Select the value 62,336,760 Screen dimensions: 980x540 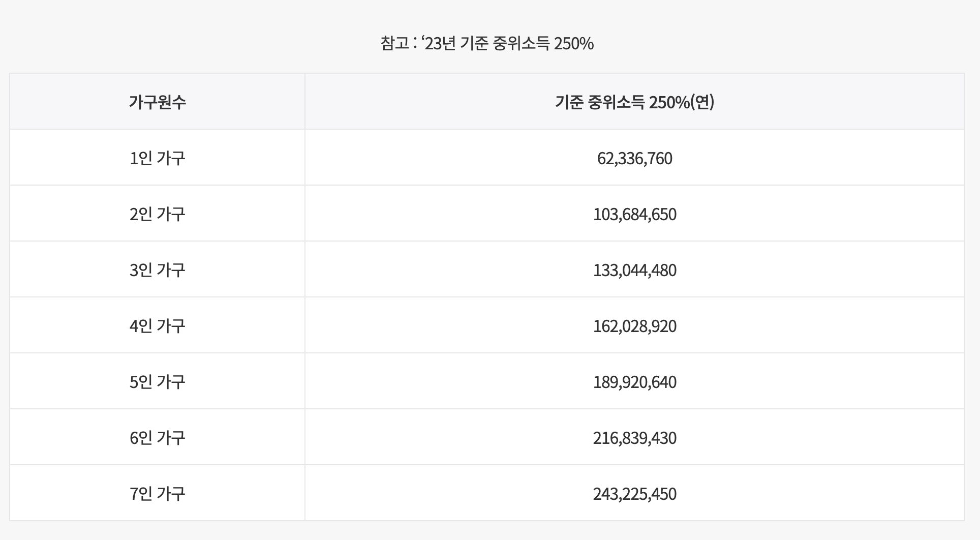634,159
